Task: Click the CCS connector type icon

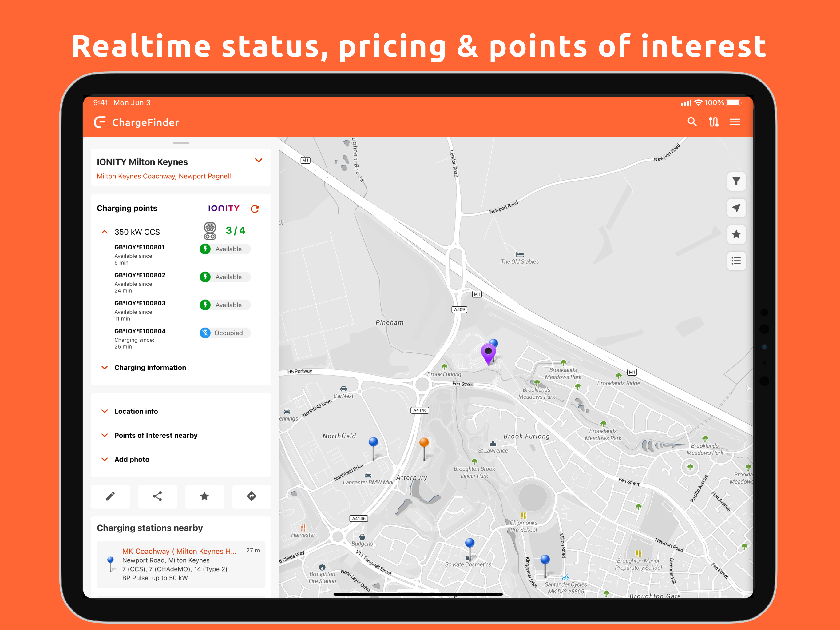Action: click(210, 231)
